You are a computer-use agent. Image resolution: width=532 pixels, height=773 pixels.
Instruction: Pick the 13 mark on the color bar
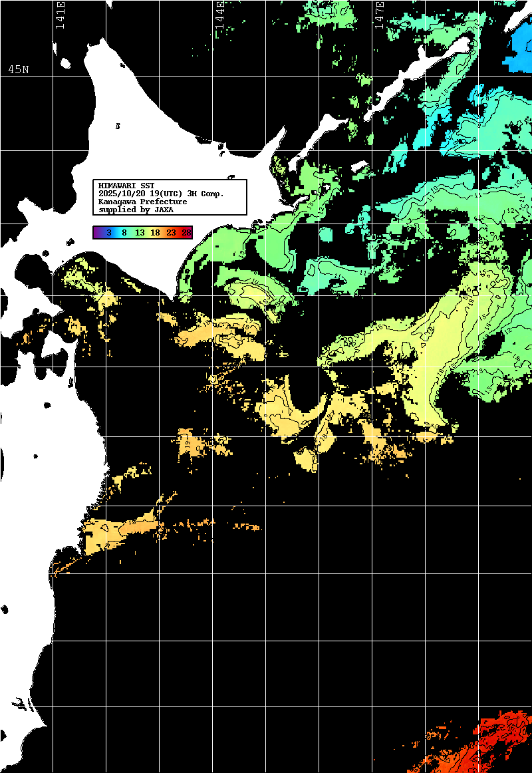[x=140, y=233]
